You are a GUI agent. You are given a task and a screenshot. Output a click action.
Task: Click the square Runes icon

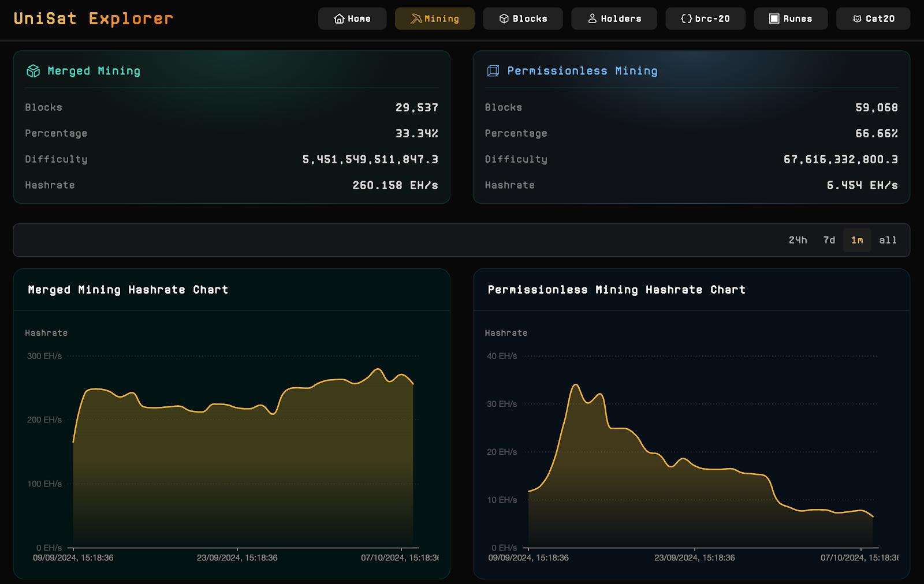pyautogui.click(x=774, y=19)
